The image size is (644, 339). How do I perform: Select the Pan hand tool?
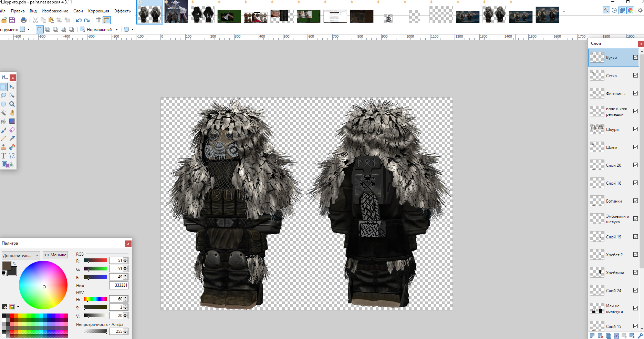click(12, 113)
